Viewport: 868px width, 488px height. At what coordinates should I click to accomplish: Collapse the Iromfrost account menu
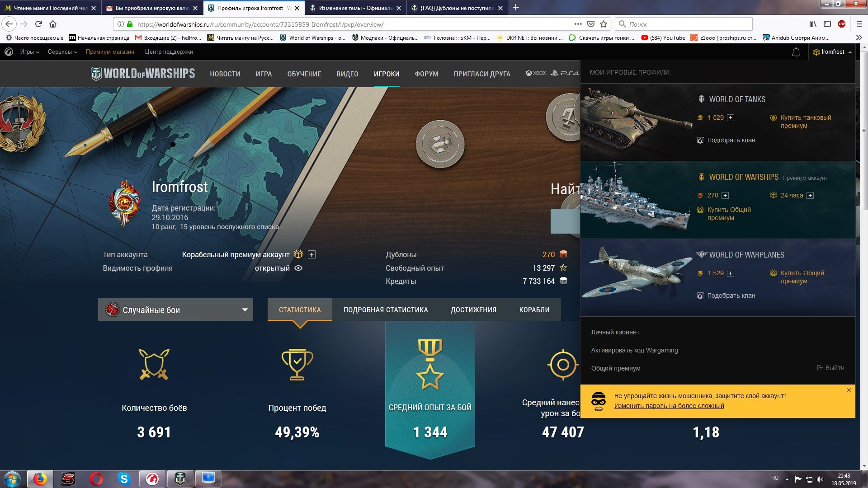click(x=833, y=52)
